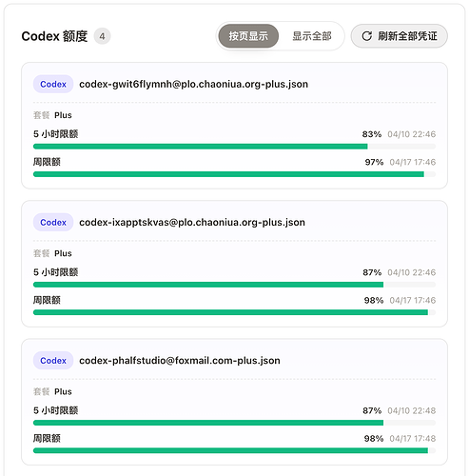Image resolution: width=469 pixels, height=476 pixels.
Task: Click 周限额 label in phalfstudio card
Action: click(x=47, y=438)
